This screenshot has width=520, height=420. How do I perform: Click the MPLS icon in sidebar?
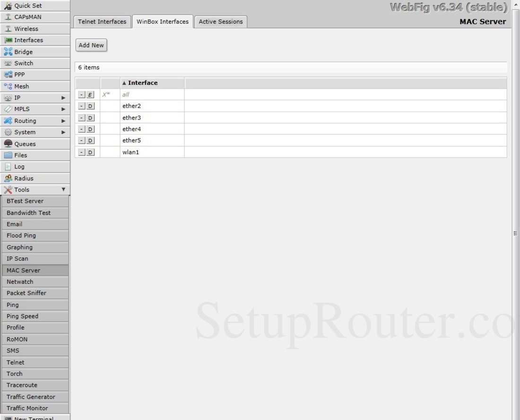[x=8, y=109]
